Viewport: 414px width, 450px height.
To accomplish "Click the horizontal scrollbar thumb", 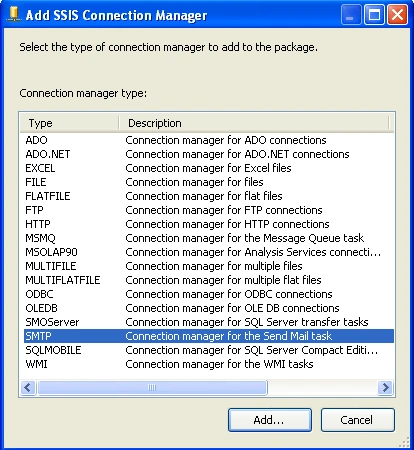I will click(152, 388).
